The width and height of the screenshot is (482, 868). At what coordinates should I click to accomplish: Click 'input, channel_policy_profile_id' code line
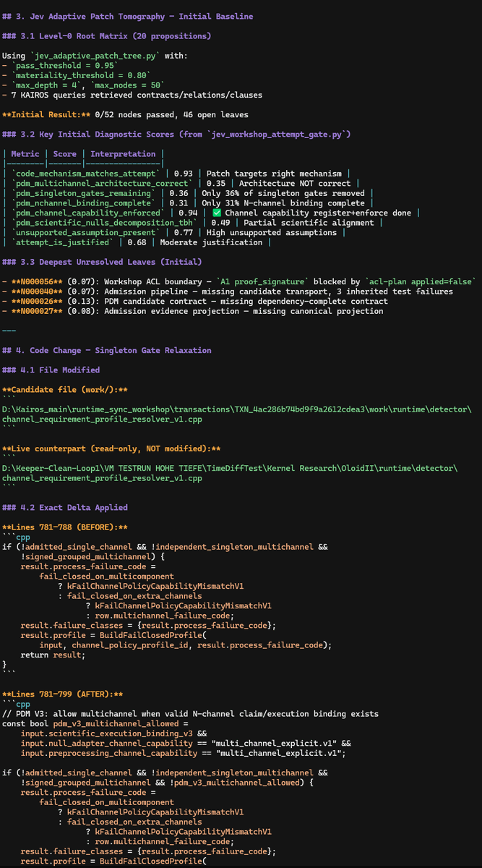point(186,644)
